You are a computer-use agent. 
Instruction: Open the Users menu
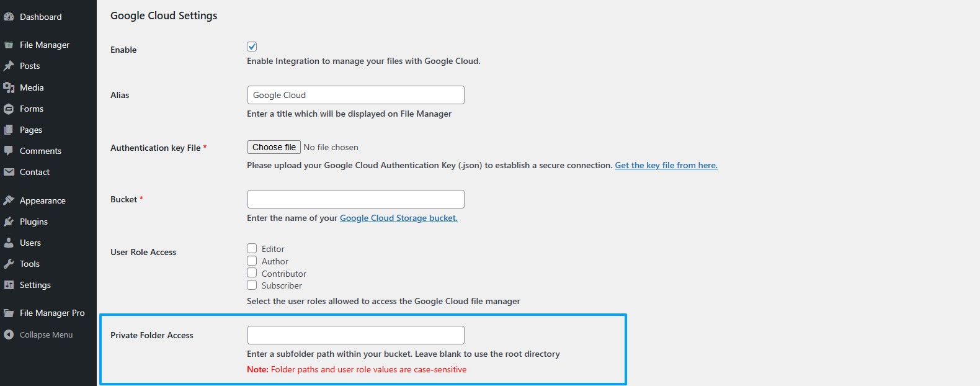(x=30, y=243)
